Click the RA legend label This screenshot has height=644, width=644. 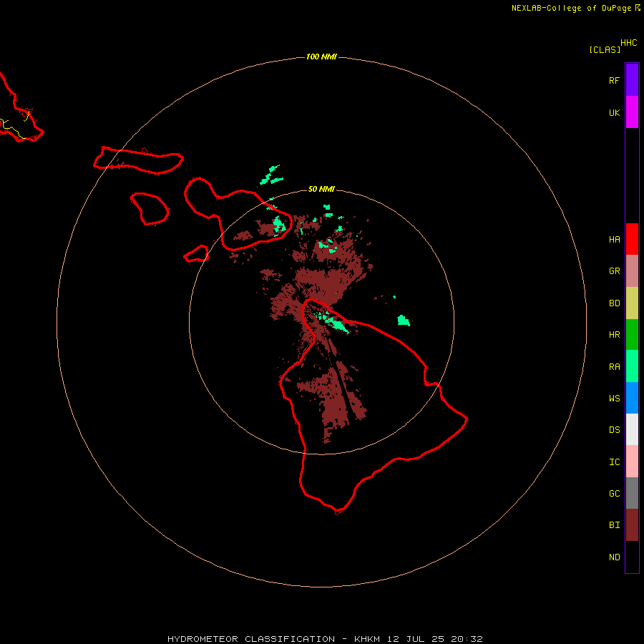[614, 367]
